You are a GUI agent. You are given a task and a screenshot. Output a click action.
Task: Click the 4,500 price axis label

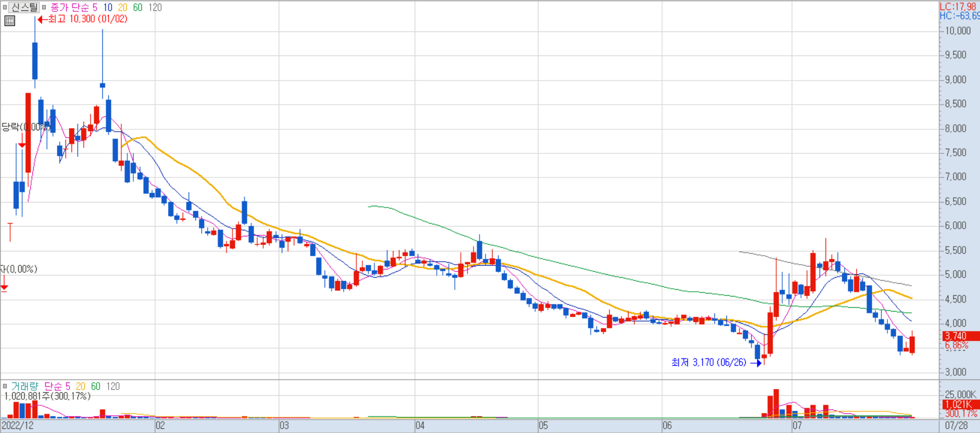point(955,299)
